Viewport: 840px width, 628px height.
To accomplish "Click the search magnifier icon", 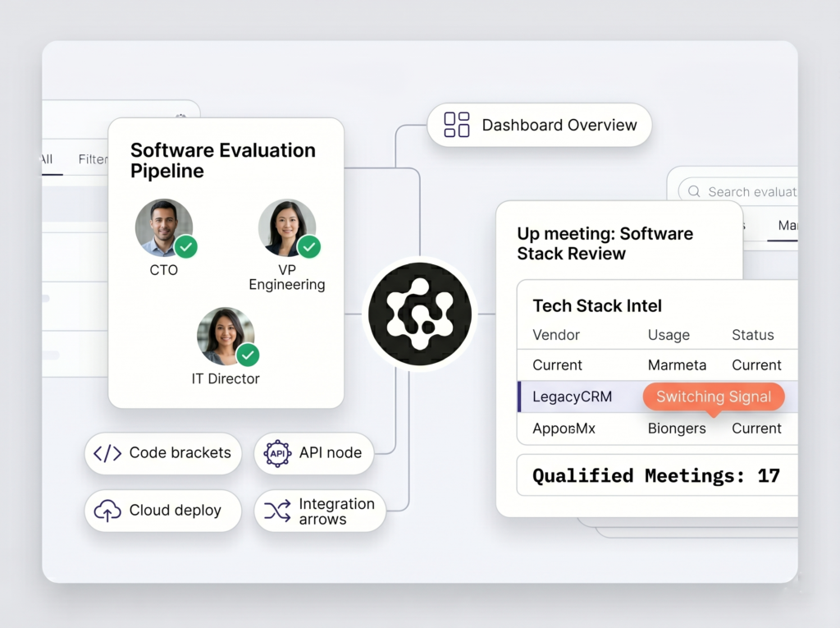I will (x=694, y=191).
